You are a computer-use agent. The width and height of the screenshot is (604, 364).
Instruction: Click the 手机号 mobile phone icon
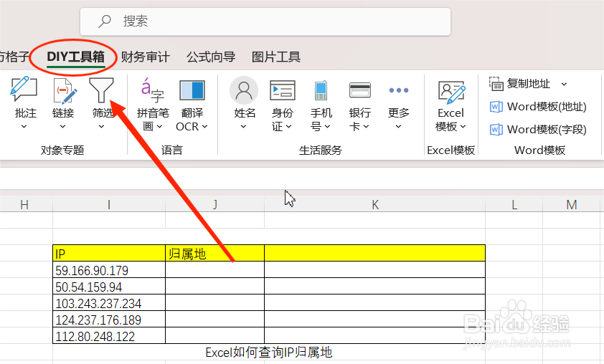click(x=321, y=90)
